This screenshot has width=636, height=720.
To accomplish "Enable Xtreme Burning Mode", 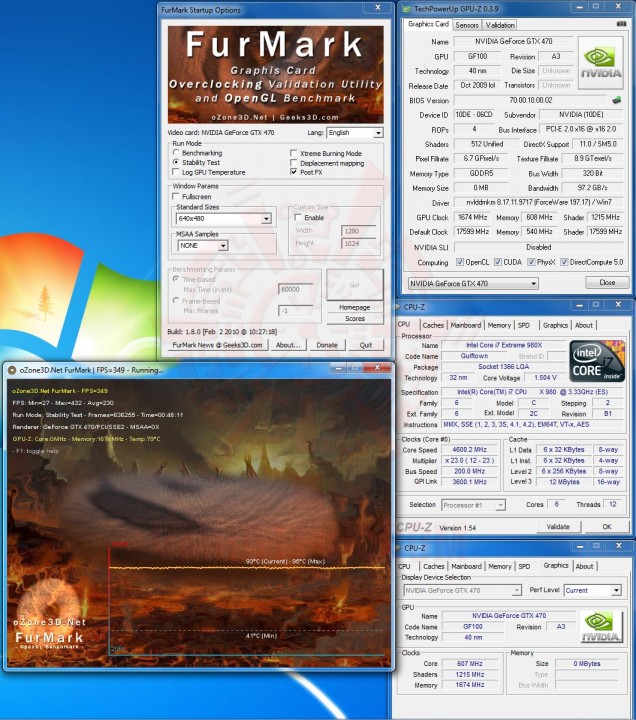I will pyautogui.click(x=293, y=153).
